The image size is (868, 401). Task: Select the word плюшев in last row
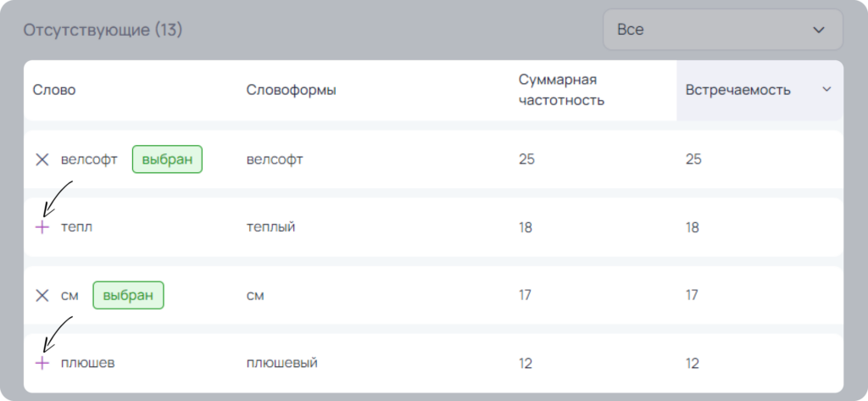click(x=88, y=364)
